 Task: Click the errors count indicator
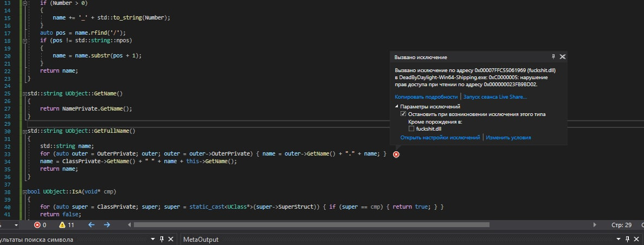pos(40,225)
